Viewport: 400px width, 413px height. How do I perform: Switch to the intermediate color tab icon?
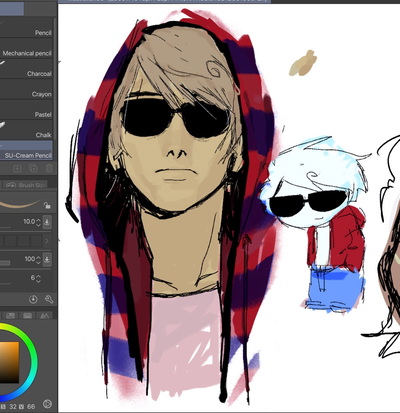(28, 316)
